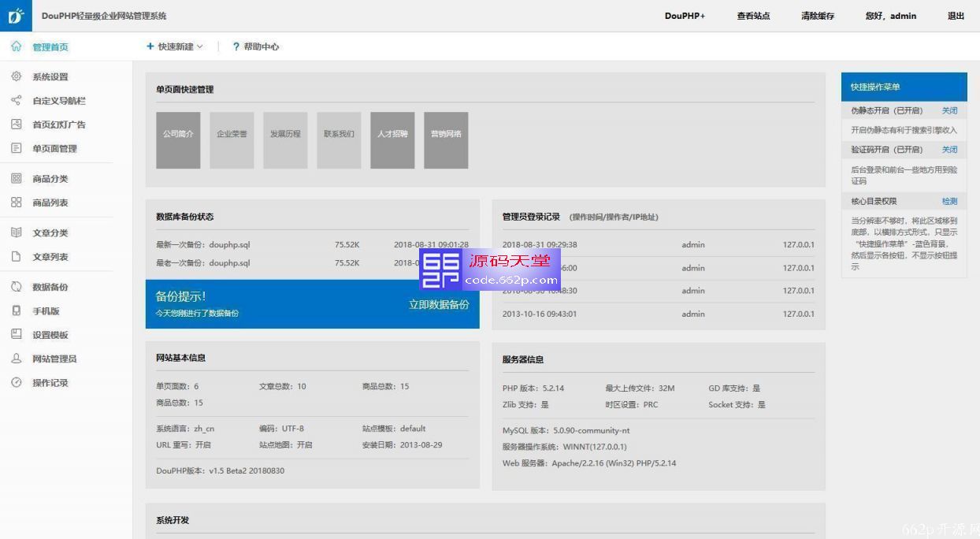Open the 公司简介 page tile
980x539 pixels.
178,140
